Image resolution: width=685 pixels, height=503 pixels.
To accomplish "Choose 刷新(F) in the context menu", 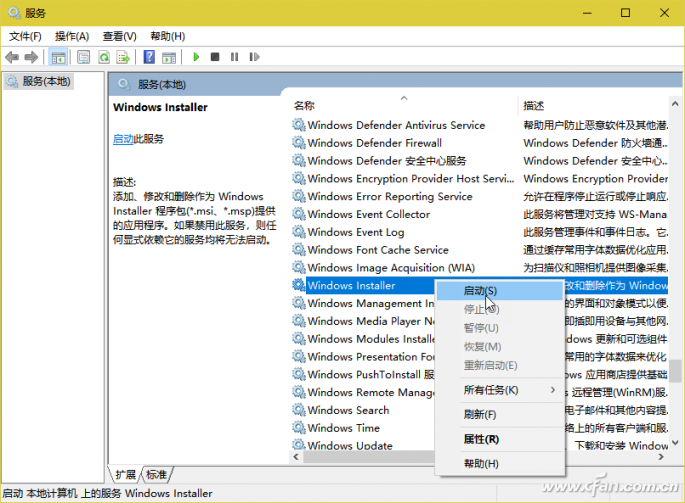I will click(499, 414).
